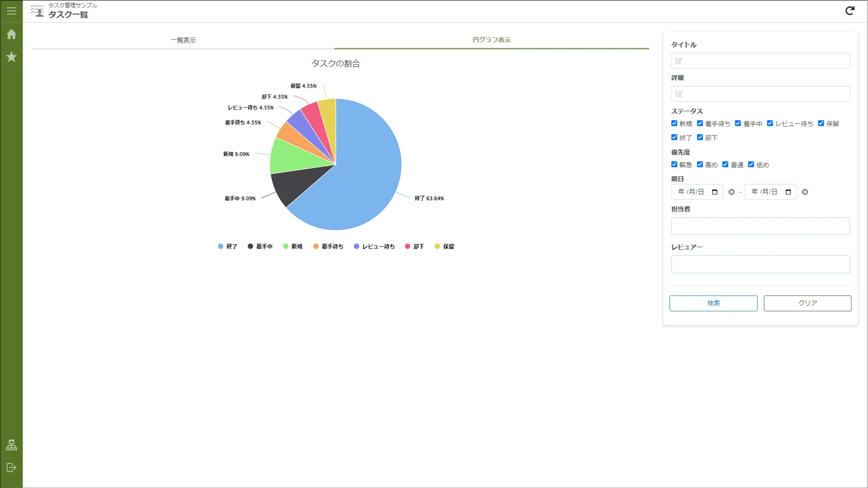Open the end date calendar picker
The height and width of the screenshot is (488, 868).
[788, 192]
